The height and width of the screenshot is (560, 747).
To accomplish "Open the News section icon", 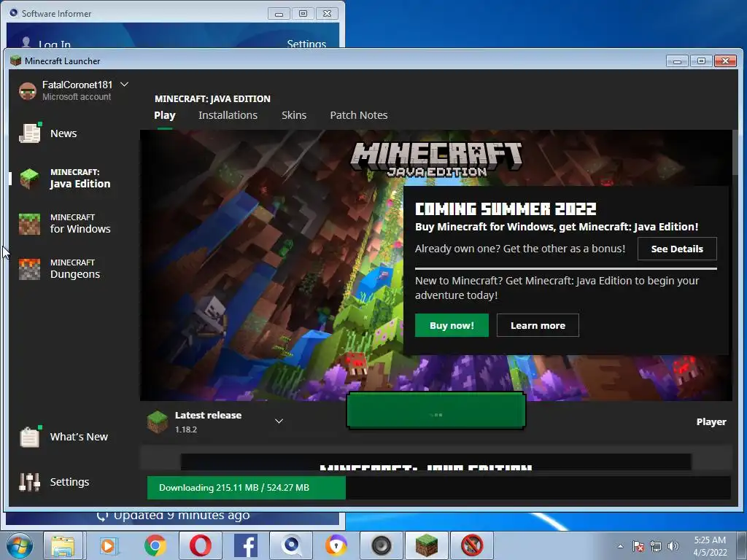I will [29, 133].
